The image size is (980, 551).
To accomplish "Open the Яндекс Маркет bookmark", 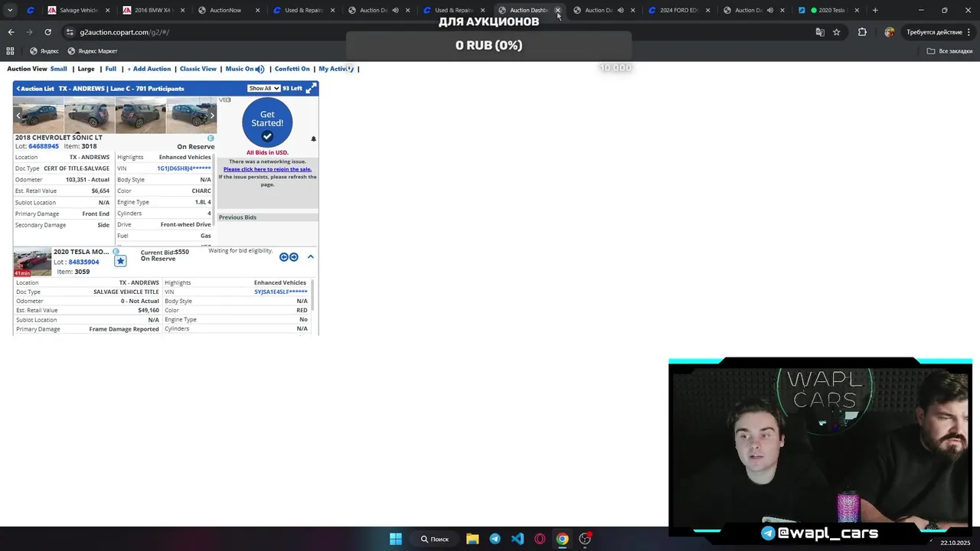I will [93, 51].
